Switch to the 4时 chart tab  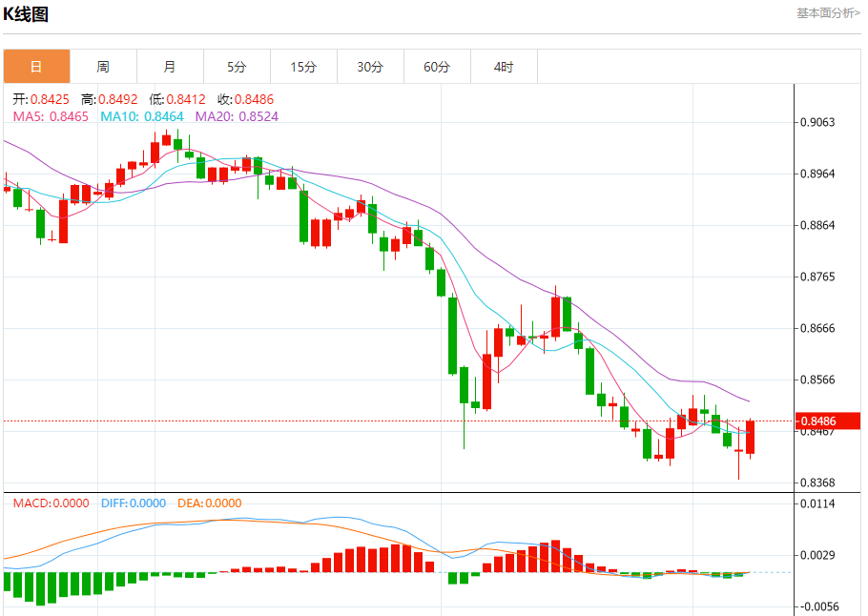[505, 67]
